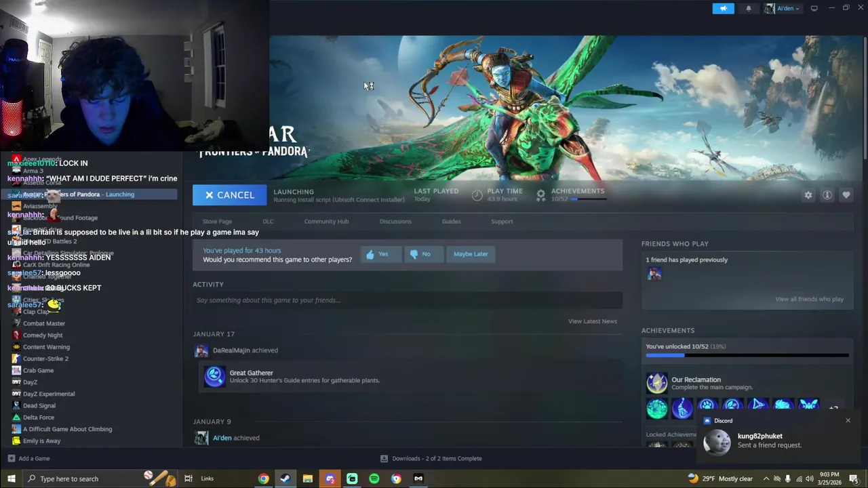Open the volume control tray icon

point(810,479)
